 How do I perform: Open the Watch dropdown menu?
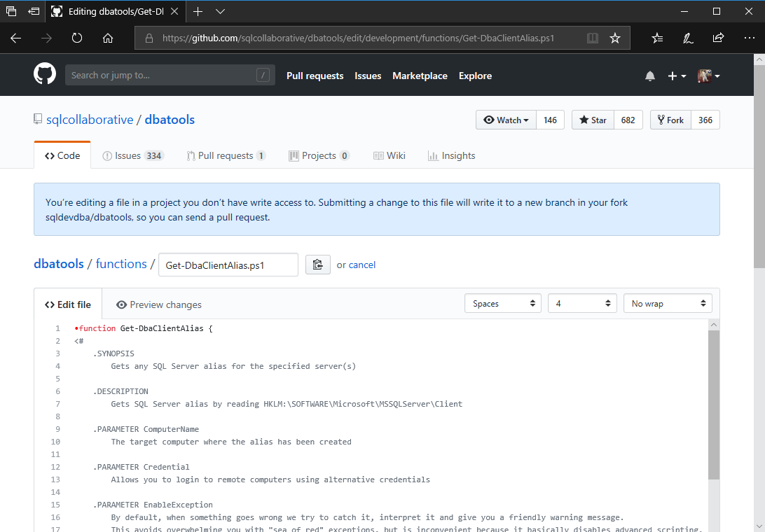pos(506,120)
